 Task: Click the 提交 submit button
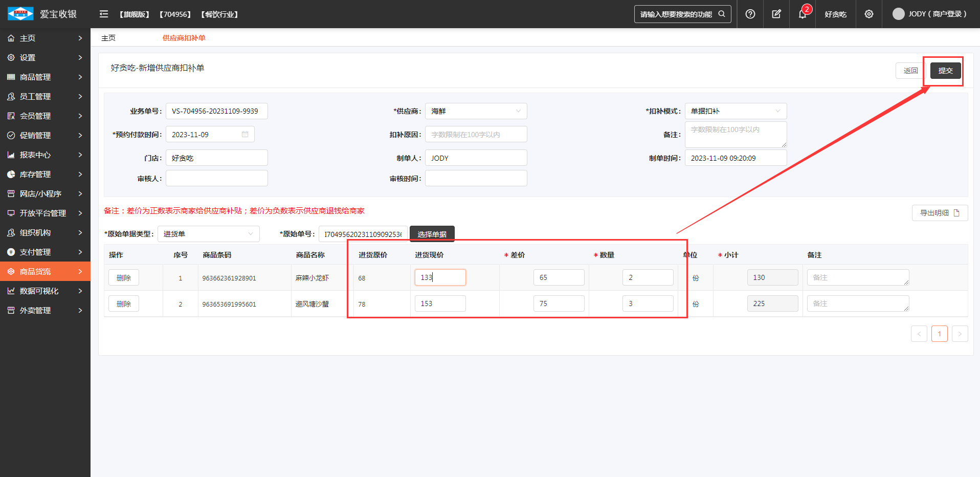click(945, 71)
